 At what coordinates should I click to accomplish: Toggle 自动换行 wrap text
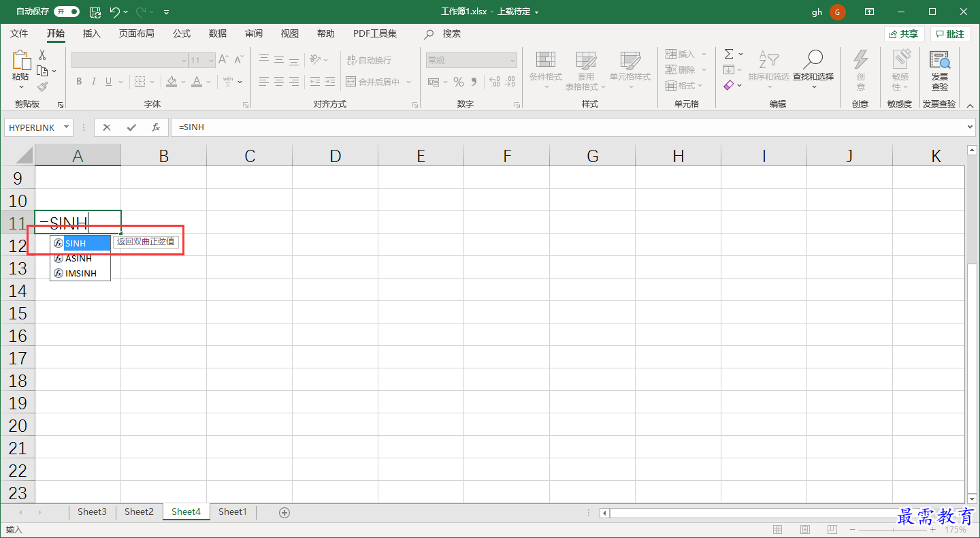coord(369,61)
